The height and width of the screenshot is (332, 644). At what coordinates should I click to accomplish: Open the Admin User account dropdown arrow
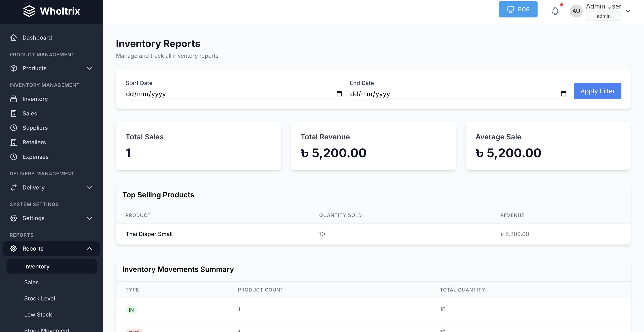pos(627,11)
